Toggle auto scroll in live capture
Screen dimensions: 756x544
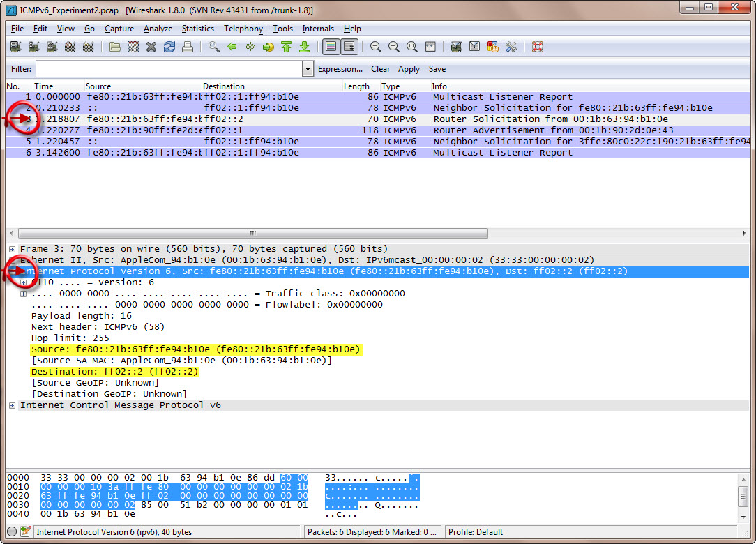(349, 47)
